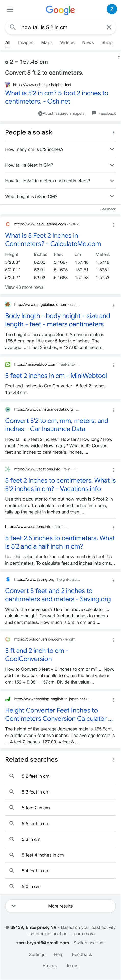Click the Feedback flag icon under snippet

point(94,113)
